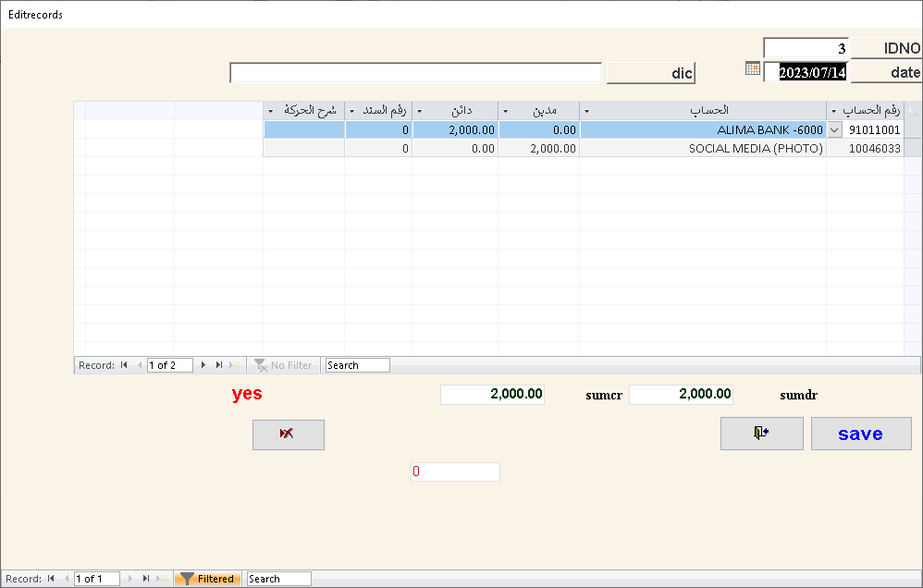Select all rows with datasheet corner selector
This screenshot has width=923, height=588.
pos(913,111)
